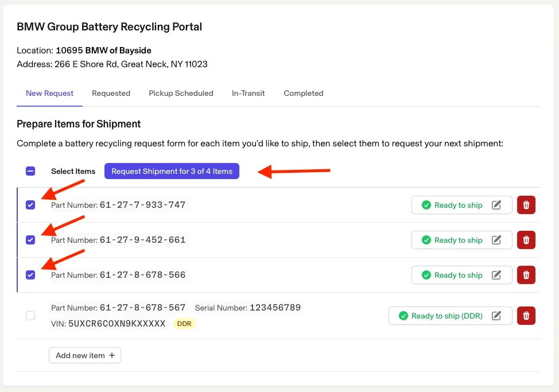
Task: Click part number 61-27-8-678-566 text
Action: point(142,275)
